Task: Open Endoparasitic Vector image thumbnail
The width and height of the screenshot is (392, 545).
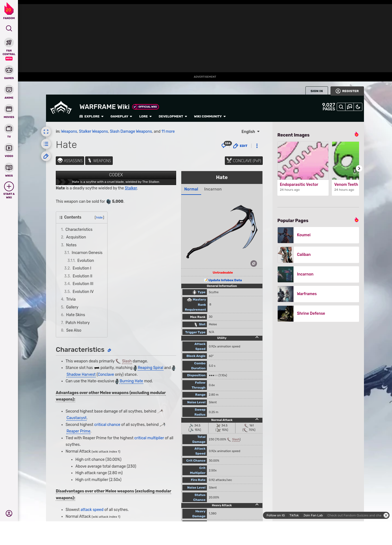Action: coord(303,161)
